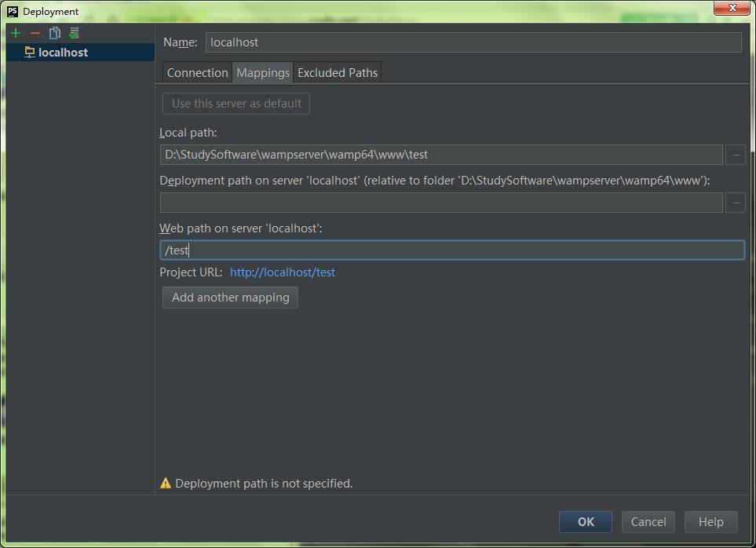Click the 'Web path on server' label
Image resolution: width=756 pixels, height=548 pixels.
coord(240,228)
